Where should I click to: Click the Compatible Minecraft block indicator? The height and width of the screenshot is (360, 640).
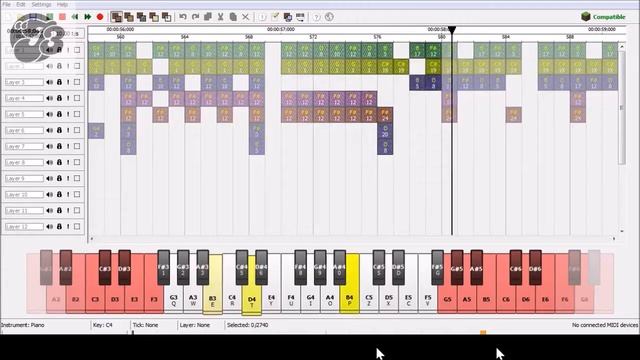pyautogui.click(x=586, y=17)
